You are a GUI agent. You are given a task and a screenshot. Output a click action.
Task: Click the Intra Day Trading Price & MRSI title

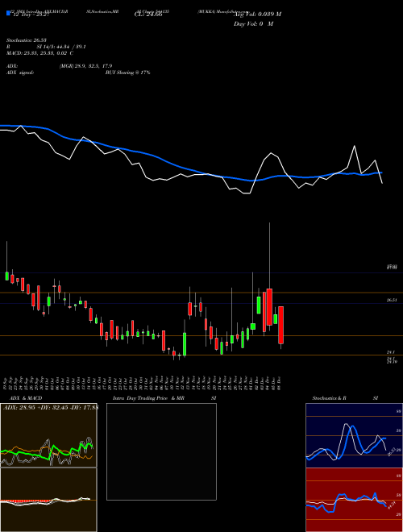click(164, 398)
